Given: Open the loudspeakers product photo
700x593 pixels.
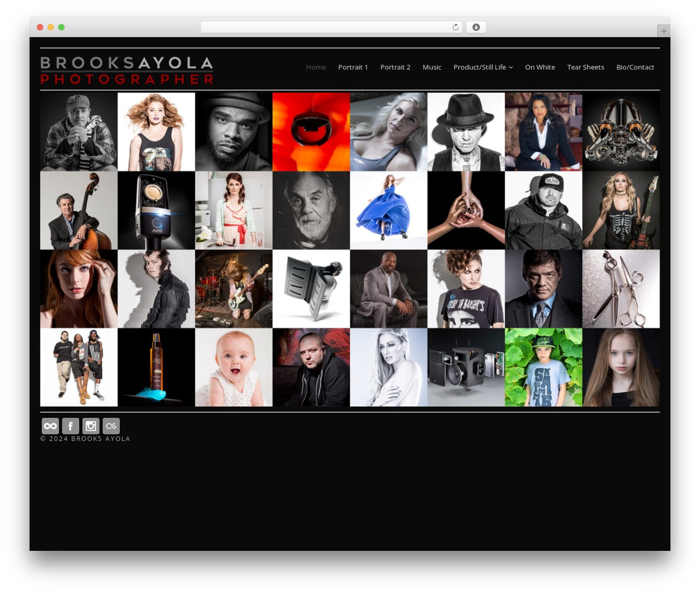Looking at the screenshot, I should coord(466,368).
